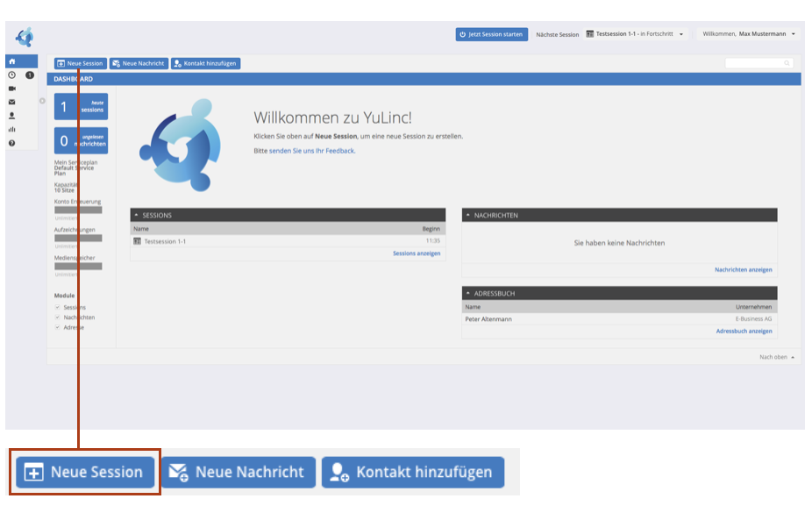
Task: Open the Home dashboard from the sidebar
Action: 12,61
